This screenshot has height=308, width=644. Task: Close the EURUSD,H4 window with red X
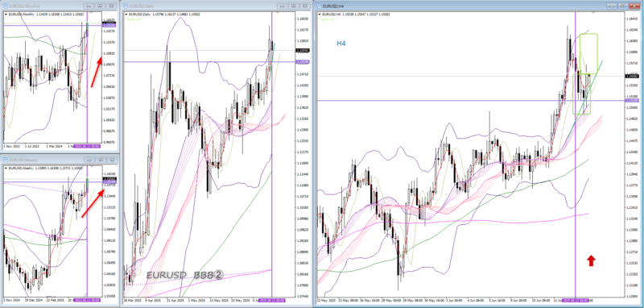tap(634, 6)
